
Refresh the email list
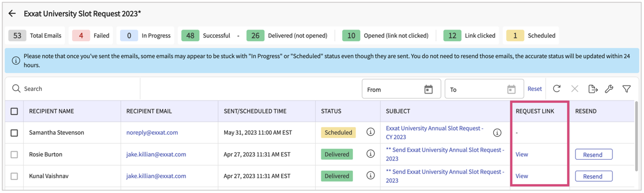pos(557,89)
